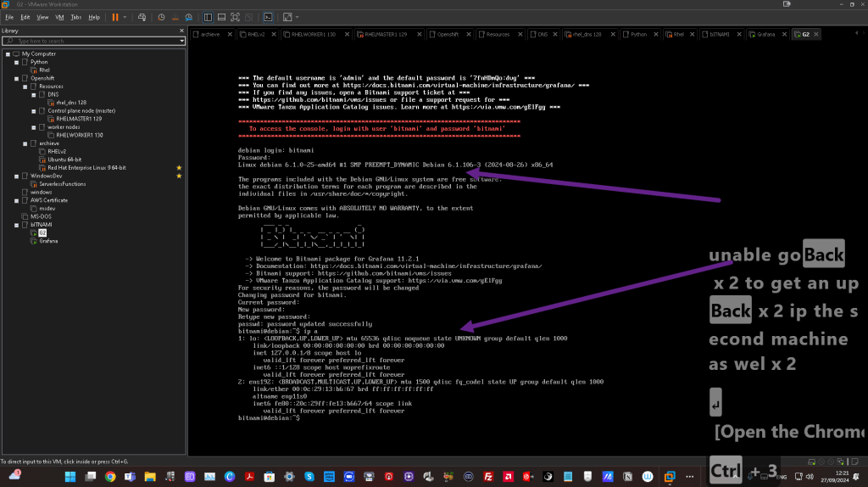Click Send Ctrl+Alt+Del toolbar icon

click(142, 17)
